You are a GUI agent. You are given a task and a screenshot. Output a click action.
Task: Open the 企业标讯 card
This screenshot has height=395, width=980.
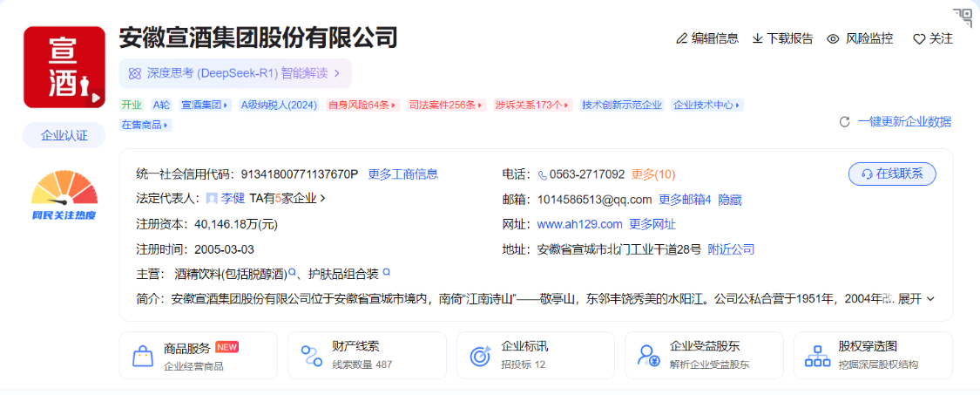coord(535,355)
